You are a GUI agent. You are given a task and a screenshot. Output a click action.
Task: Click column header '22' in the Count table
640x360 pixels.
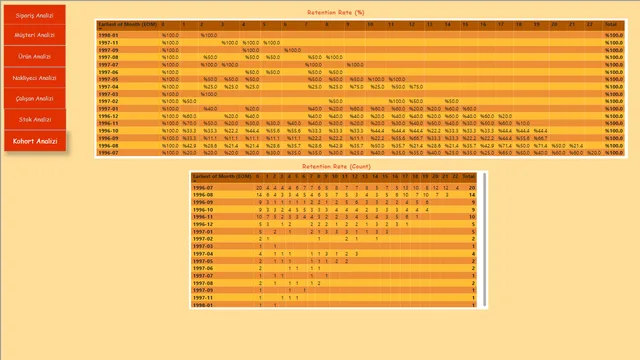(455, 176)
